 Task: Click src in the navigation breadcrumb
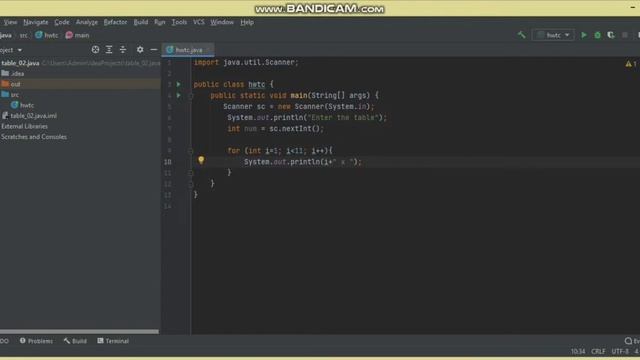point(24,36)
